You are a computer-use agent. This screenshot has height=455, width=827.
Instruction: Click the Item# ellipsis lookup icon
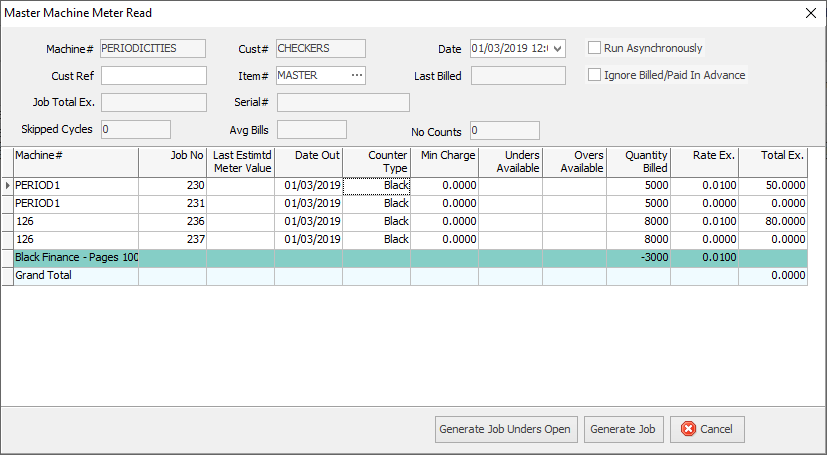pos(356,75)
